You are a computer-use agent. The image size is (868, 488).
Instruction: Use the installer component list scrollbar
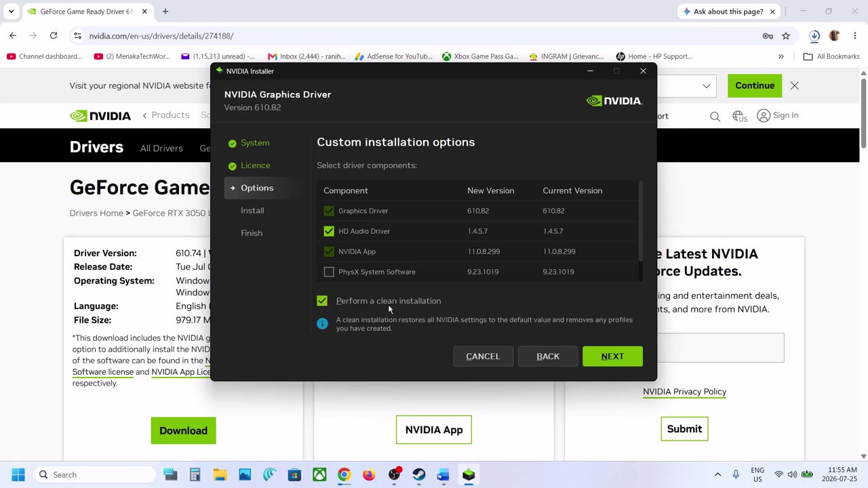[640, 220]
